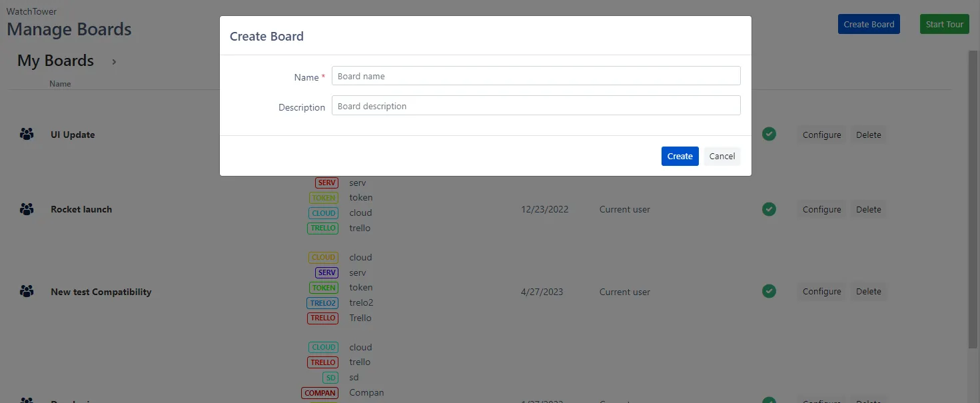Click the Name field in Create Board dialog
The image size is (980, 403).
[536, 76]
